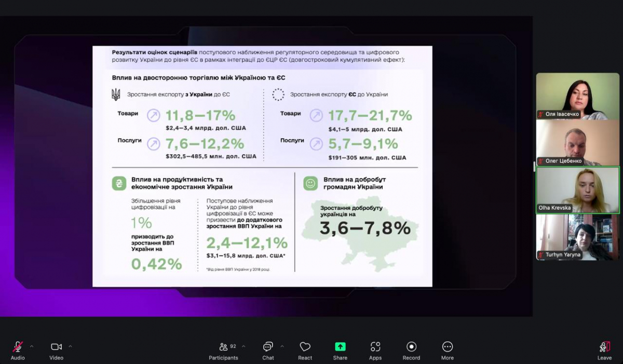Viewport: 623px width, 364px height.
Task: Click the divider handle beside the video panel
Action: [534, 166]
